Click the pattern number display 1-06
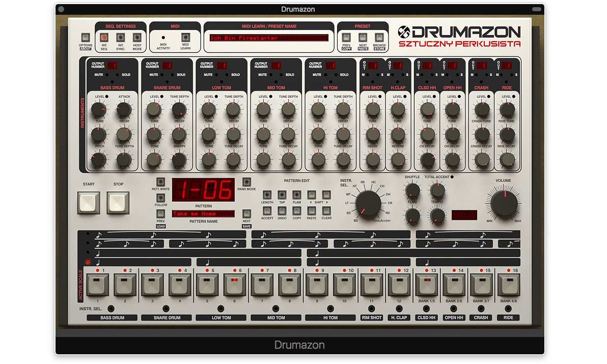This screenshot has width=607, height=364. [x=203, y=190]
